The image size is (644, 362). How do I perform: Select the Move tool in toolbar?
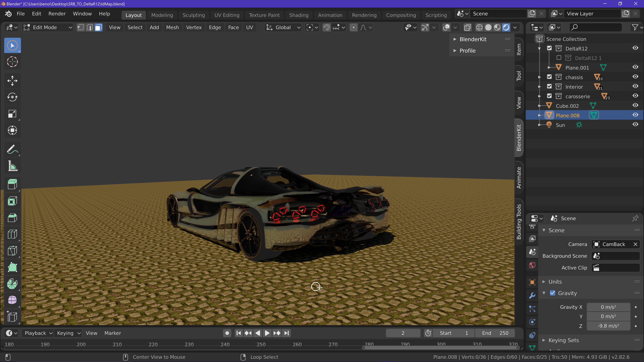[12, 81]
